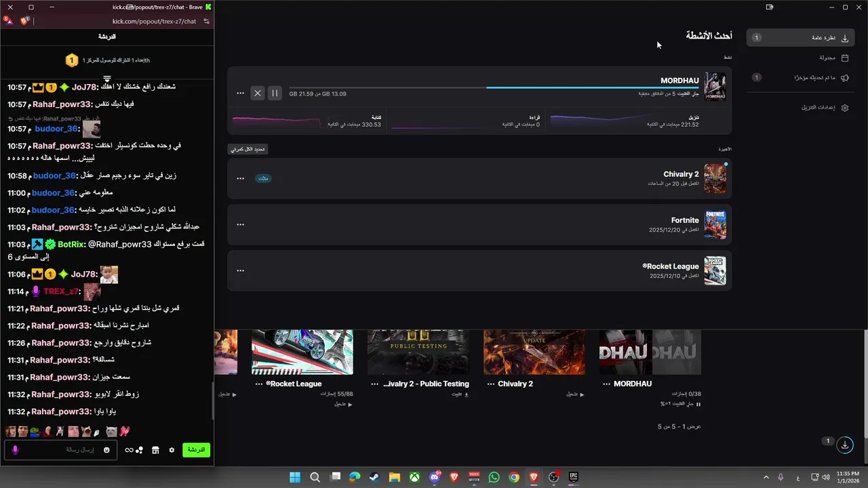The height and width of the screenshot is (488, 868).
Task: Open more options for Fortnite activity row
Action: tap(240, 224)
